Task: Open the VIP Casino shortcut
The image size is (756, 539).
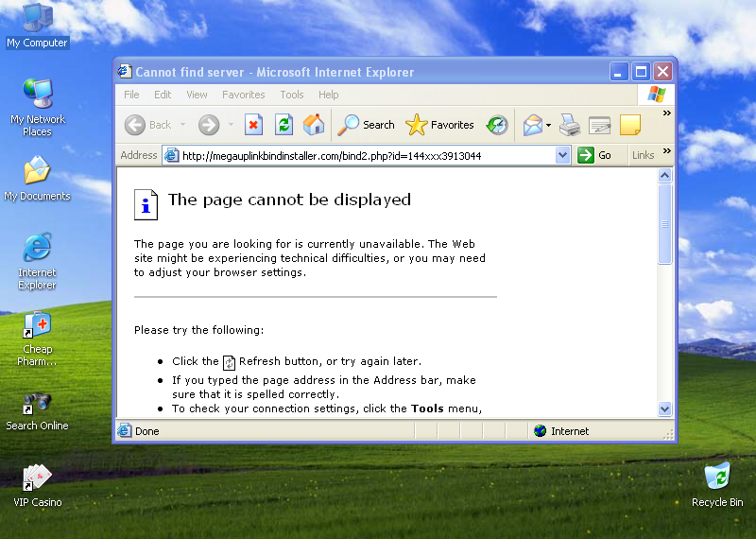Action: click(37, 486)
